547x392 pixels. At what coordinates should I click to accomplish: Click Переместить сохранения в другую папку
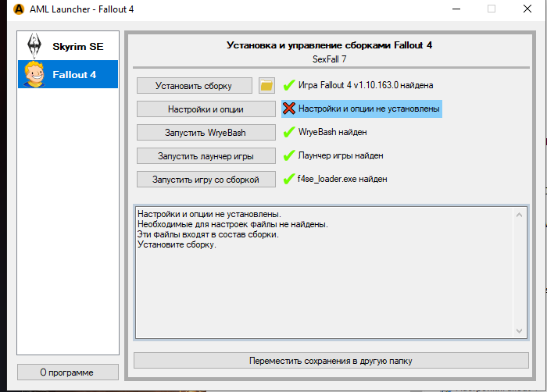tap(330, 361)
